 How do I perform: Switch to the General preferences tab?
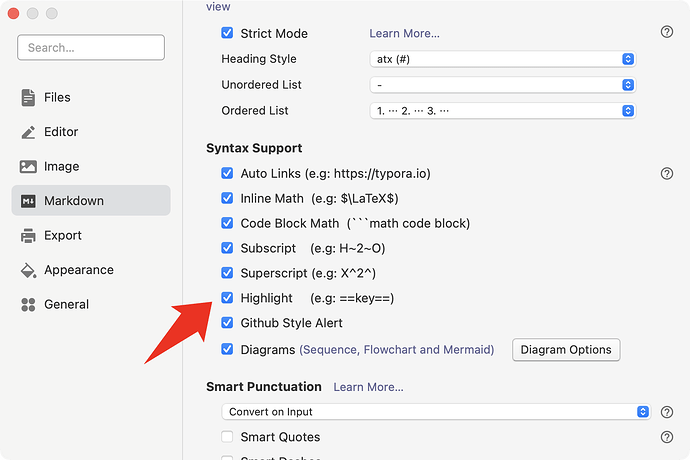point(91,305)
